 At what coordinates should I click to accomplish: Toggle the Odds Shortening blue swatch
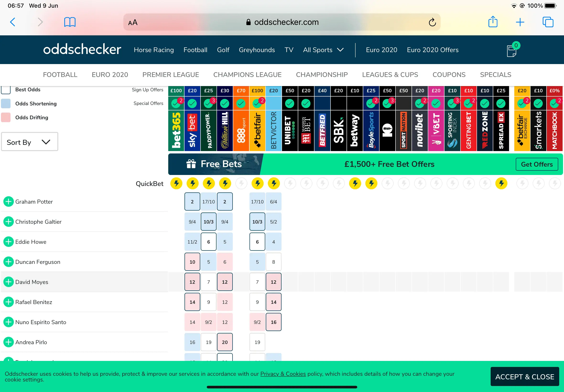point(6,104)
